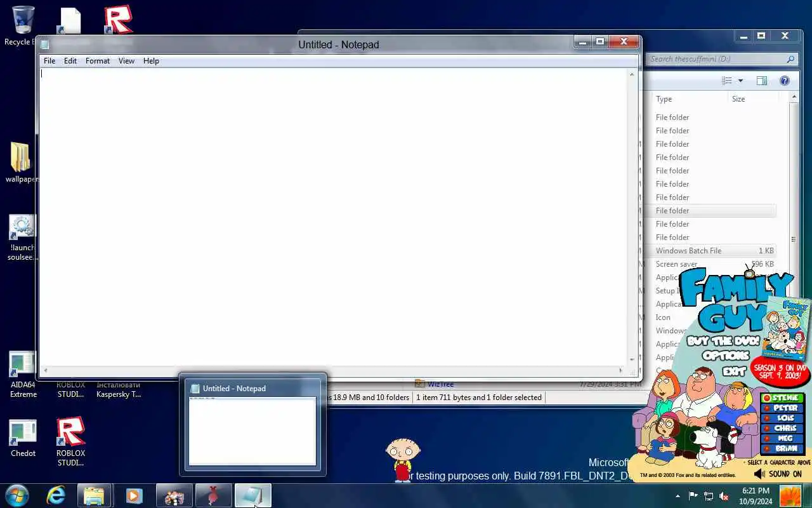Viewport: 812px width, 508px height.
Task: Open the wallpaper folder on the desktop
Action: pyautogui.click(x=20, y=157)
